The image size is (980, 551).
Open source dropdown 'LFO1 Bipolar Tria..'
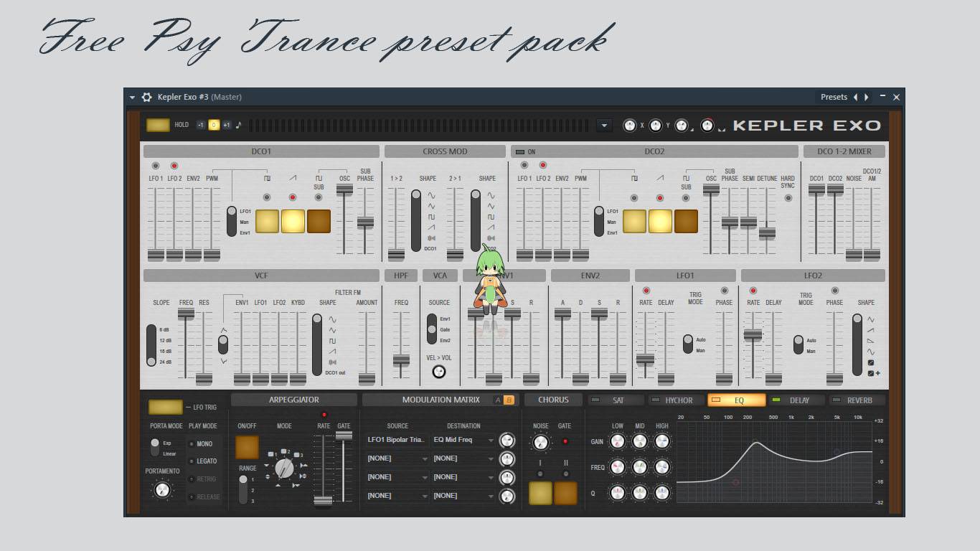click(397, 440)
